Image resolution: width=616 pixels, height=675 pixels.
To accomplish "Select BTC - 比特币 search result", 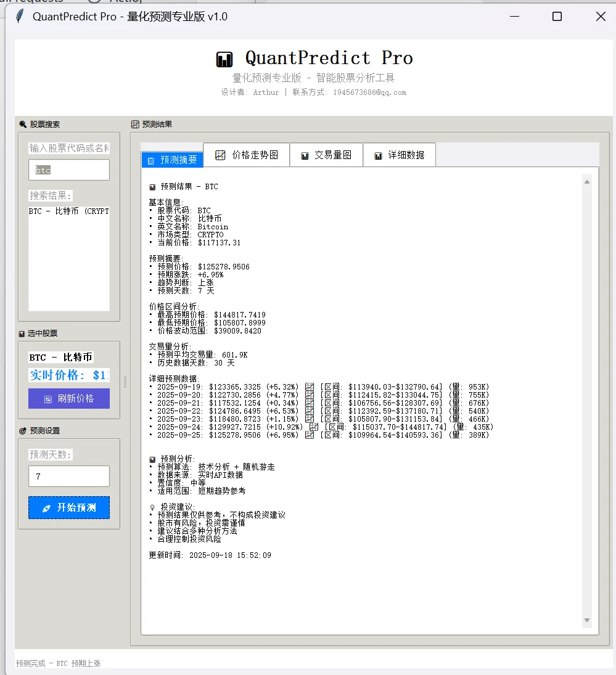I will (69, 211).
